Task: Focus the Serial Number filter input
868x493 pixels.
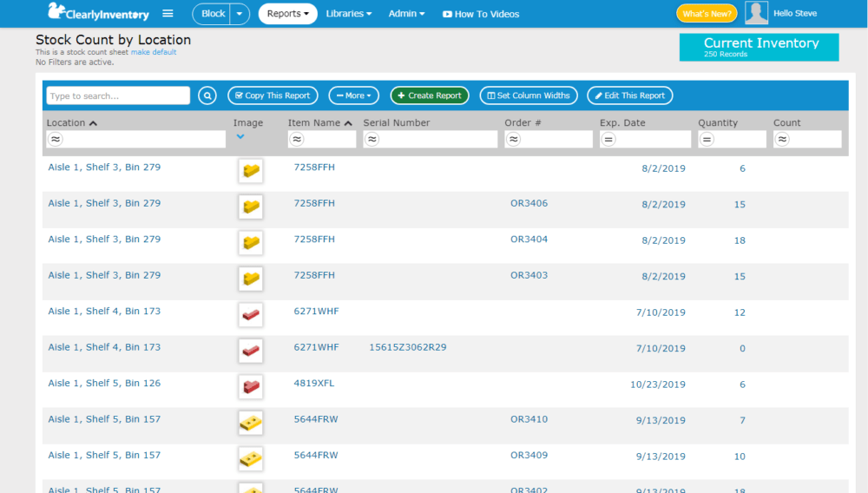Action: point(431,140)
